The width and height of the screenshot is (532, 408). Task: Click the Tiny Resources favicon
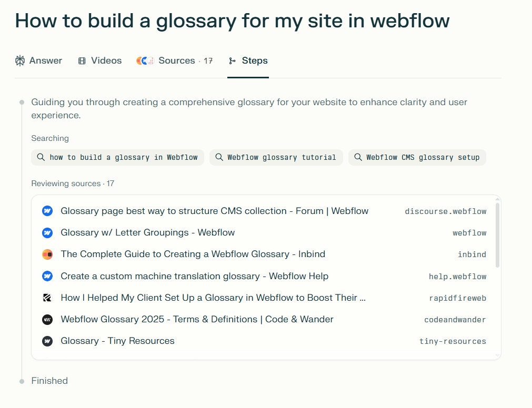click(47, 341)
